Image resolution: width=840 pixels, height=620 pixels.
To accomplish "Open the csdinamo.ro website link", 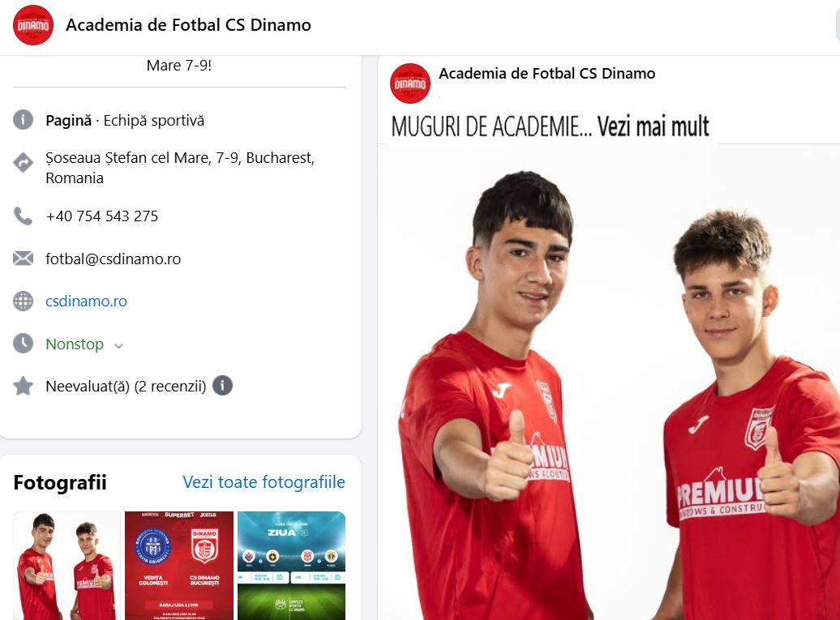I will point(86,301).
